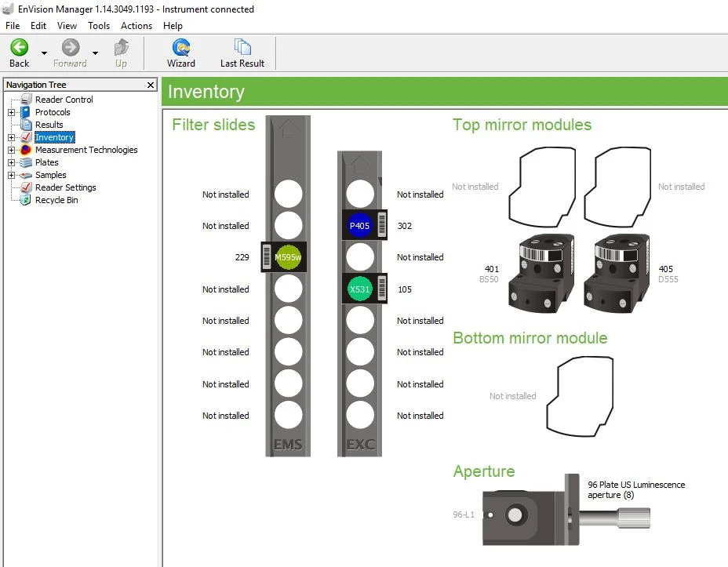Expand the Plates tree node

[12, 162]
